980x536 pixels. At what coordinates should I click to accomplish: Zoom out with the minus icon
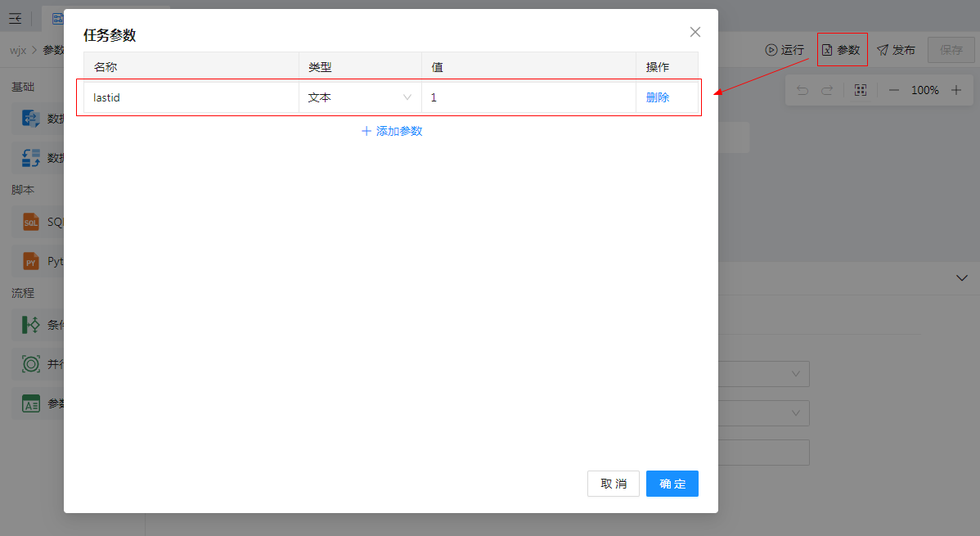point(893,90)
